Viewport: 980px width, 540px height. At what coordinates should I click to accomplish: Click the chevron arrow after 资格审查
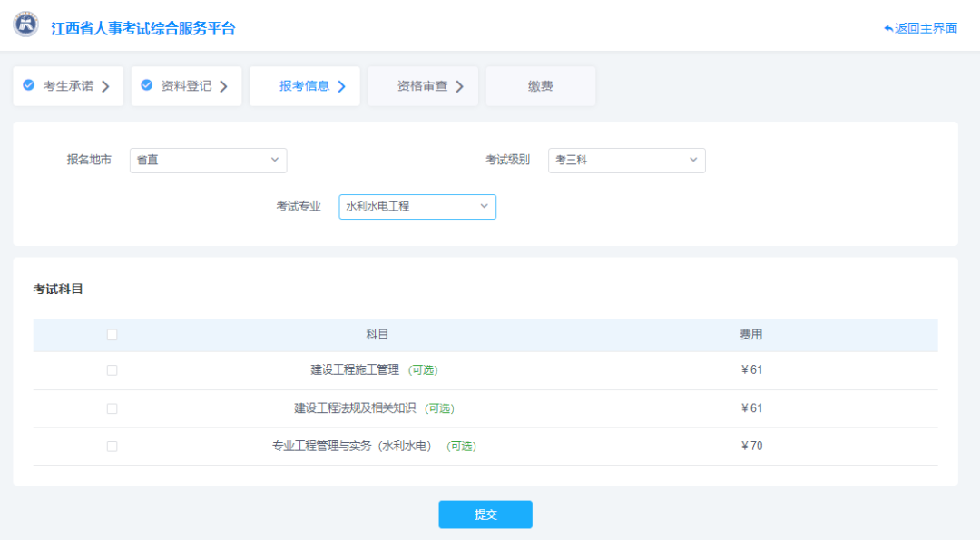(460, 86)
